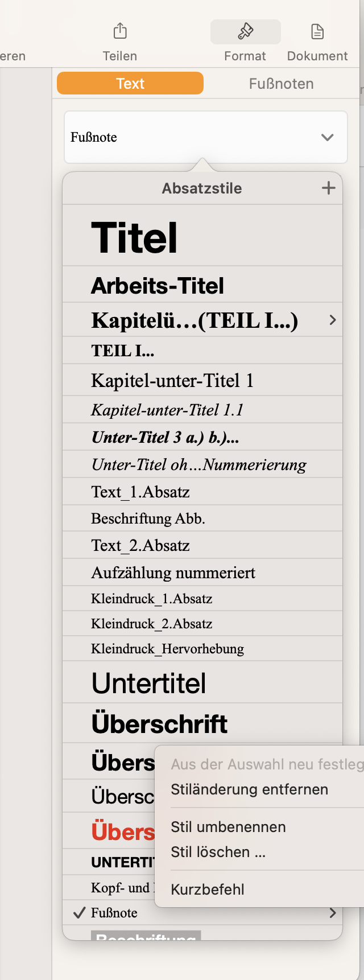This screenshot has height=980, width=364.
Task: Select Aufzählung nummeriert style
Action: [173, 573]
